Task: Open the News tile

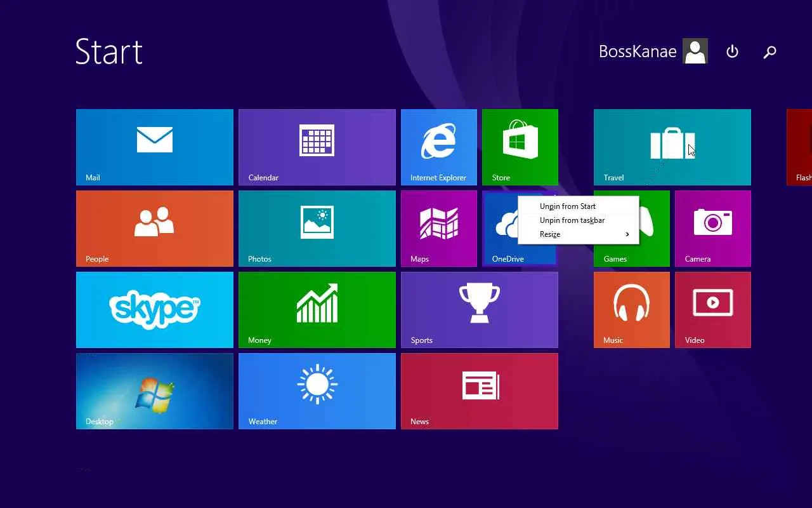Action: point(480,391)
